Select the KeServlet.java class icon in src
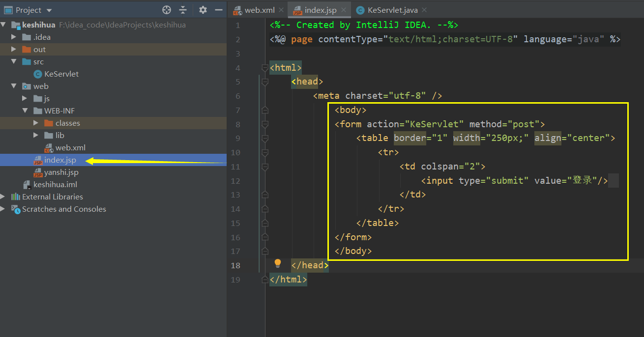644x337 pixels. (38, 74)
